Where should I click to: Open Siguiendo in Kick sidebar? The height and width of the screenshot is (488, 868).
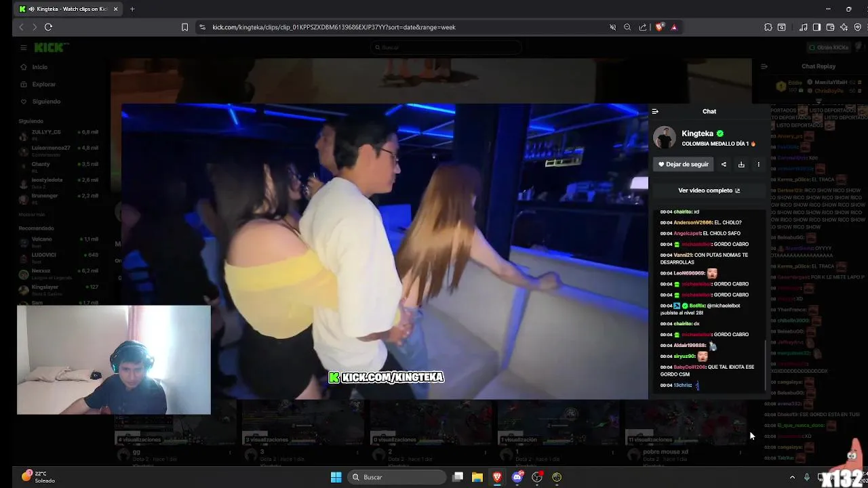point(46,102)
